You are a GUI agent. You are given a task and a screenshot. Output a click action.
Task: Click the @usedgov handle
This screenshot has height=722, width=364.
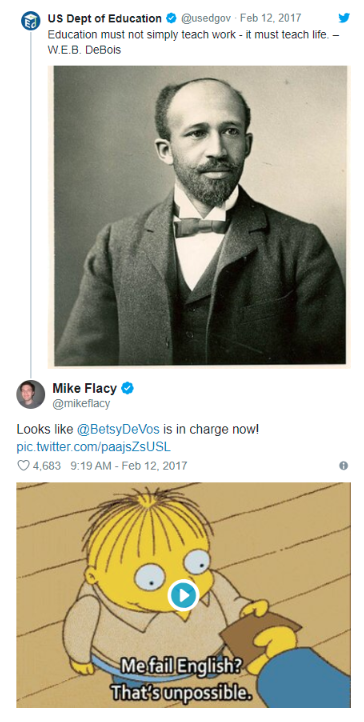point(206,18)
